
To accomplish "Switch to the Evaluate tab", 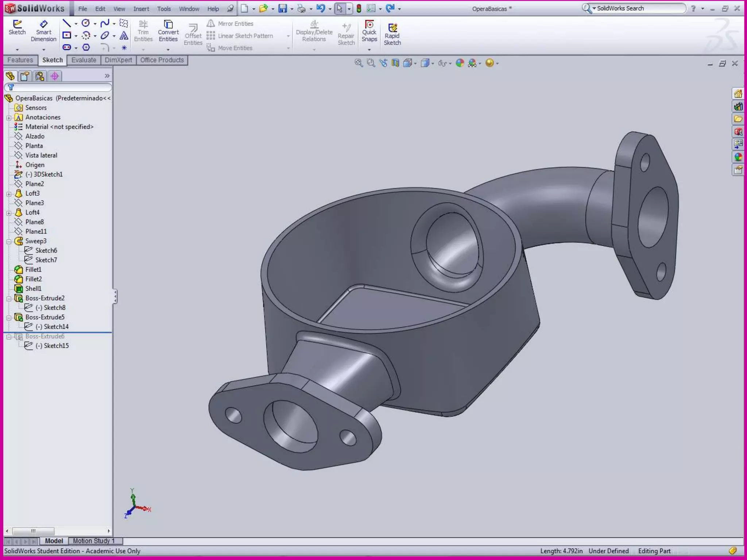I will [x=84, y=60].
